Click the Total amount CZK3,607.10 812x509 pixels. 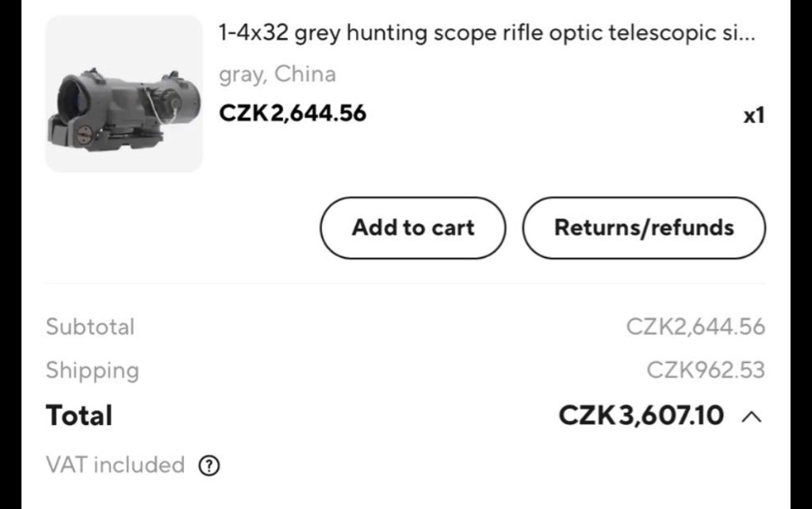pos(642,415)
